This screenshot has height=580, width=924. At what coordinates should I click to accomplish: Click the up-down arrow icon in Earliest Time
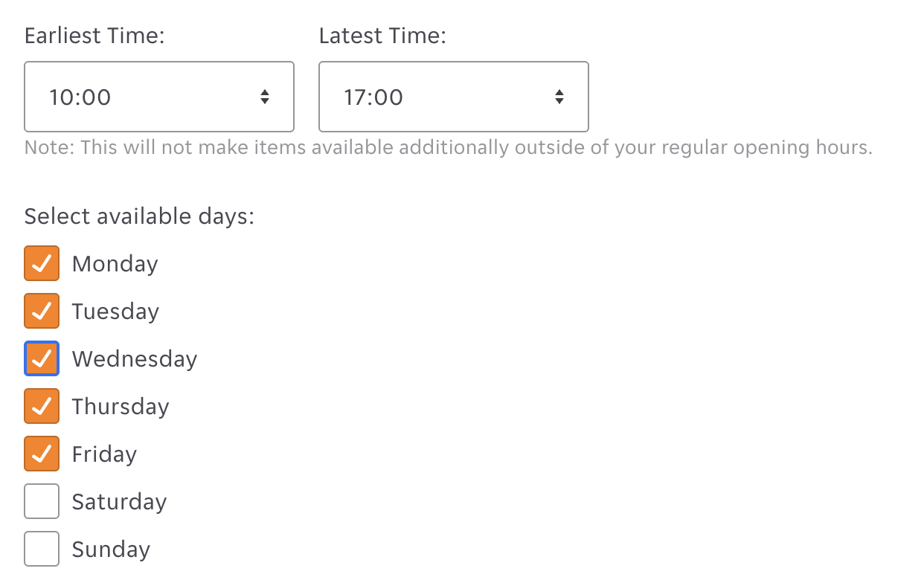(x=265, y=97)
